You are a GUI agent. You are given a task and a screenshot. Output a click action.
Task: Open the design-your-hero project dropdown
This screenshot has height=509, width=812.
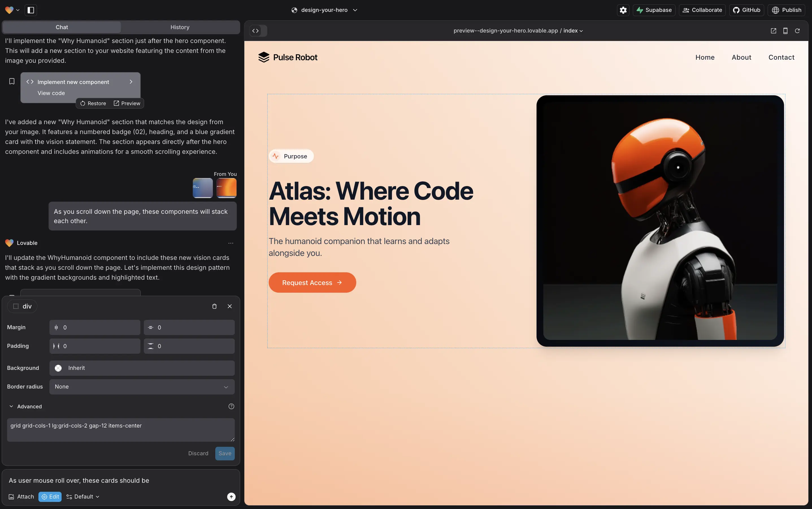(x=324, y=10)
